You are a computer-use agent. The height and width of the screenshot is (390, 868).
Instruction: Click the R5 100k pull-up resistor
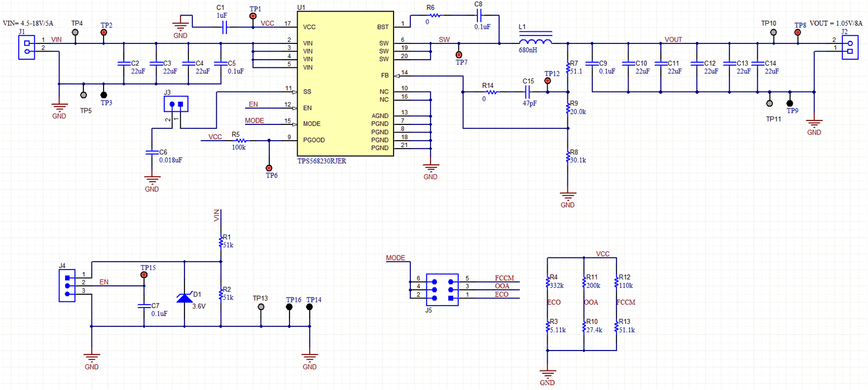tap(242, 141)
